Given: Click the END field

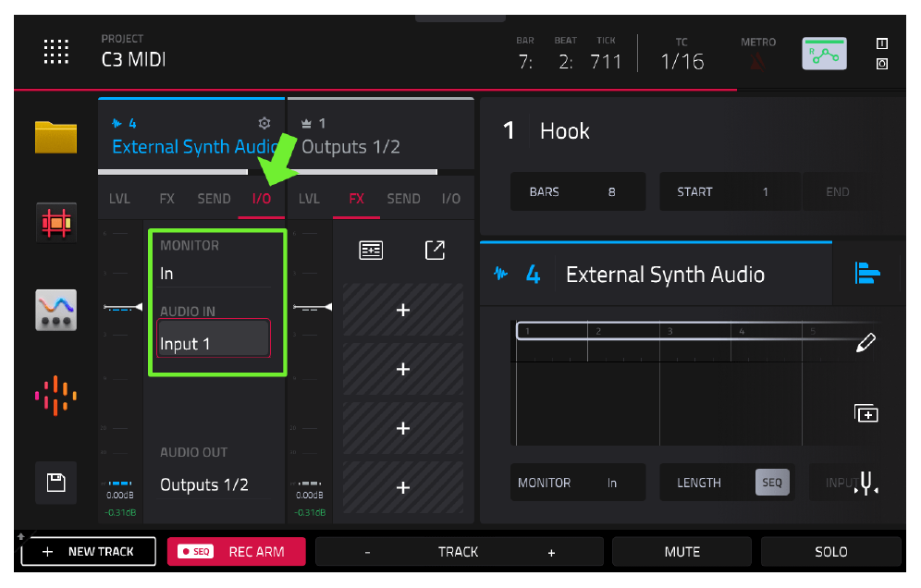Looking at the screenshot, I should (840, 191).
